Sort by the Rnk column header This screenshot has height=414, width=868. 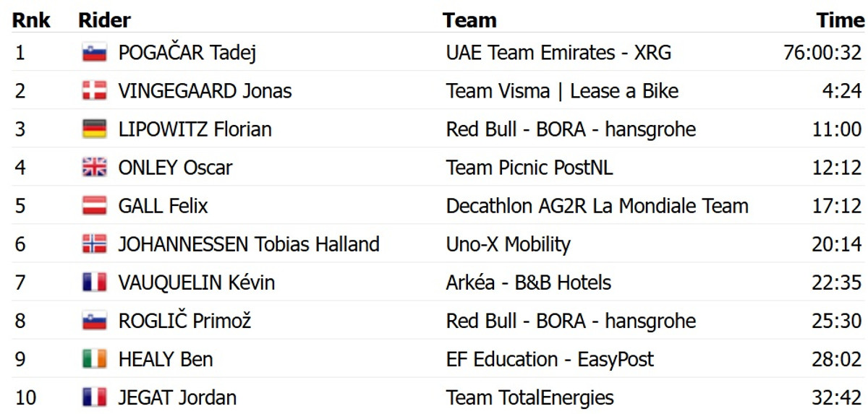(31, 20)
